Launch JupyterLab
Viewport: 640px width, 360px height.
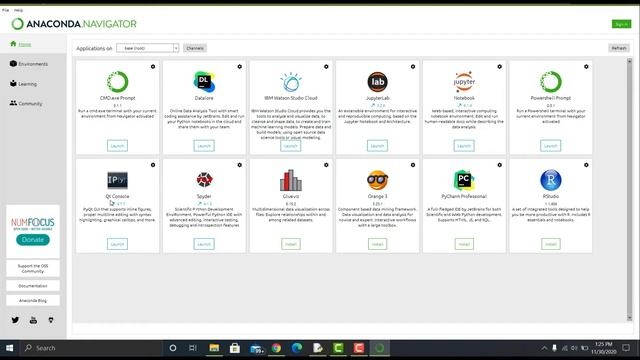(x=377, y=146)
